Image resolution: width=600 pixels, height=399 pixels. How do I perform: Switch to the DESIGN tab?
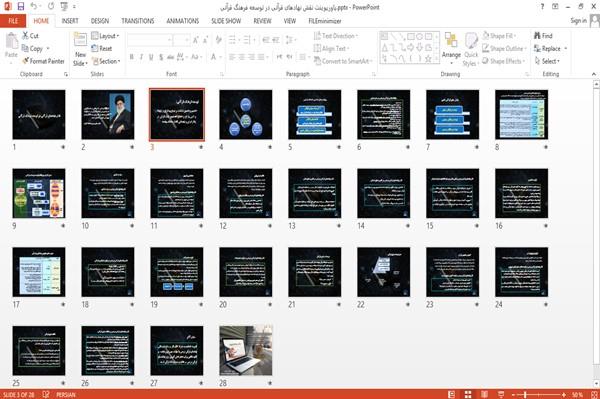point(100,21)
